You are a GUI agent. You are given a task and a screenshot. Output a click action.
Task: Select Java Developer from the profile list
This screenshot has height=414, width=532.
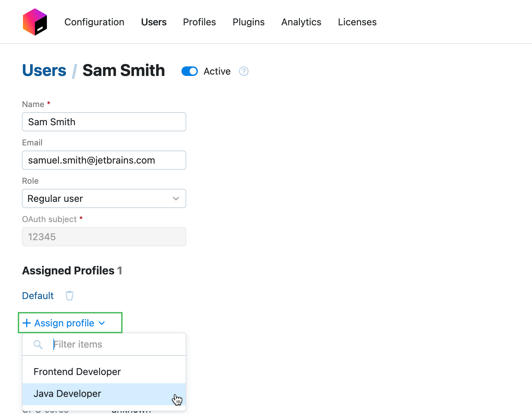(67, 393)
